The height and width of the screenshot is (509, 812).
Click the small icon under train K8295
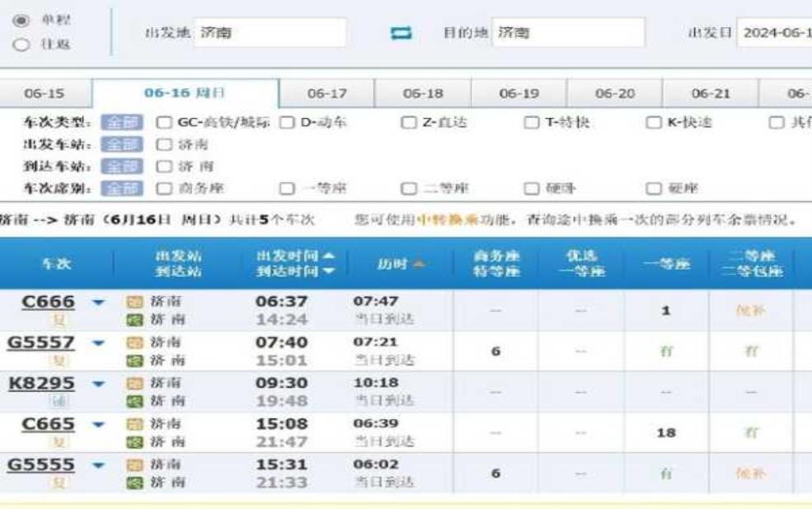59,401
